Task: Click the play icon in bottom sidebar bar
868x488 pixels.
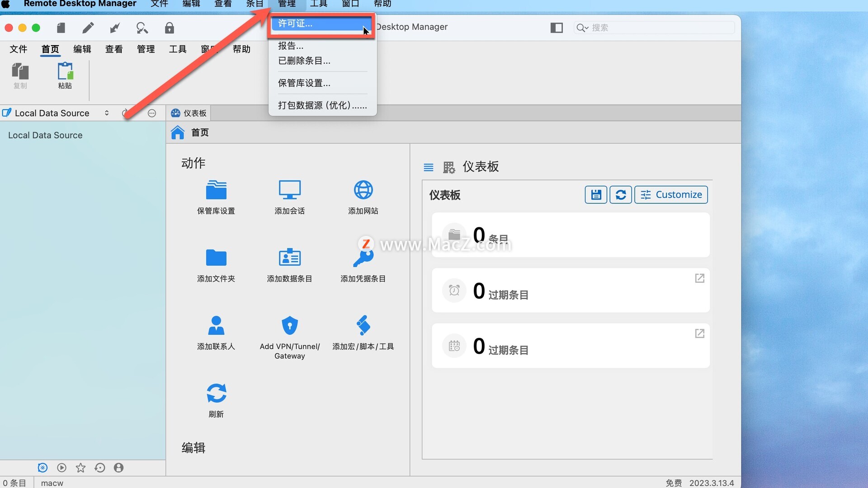Action: (x=61, y=468)
